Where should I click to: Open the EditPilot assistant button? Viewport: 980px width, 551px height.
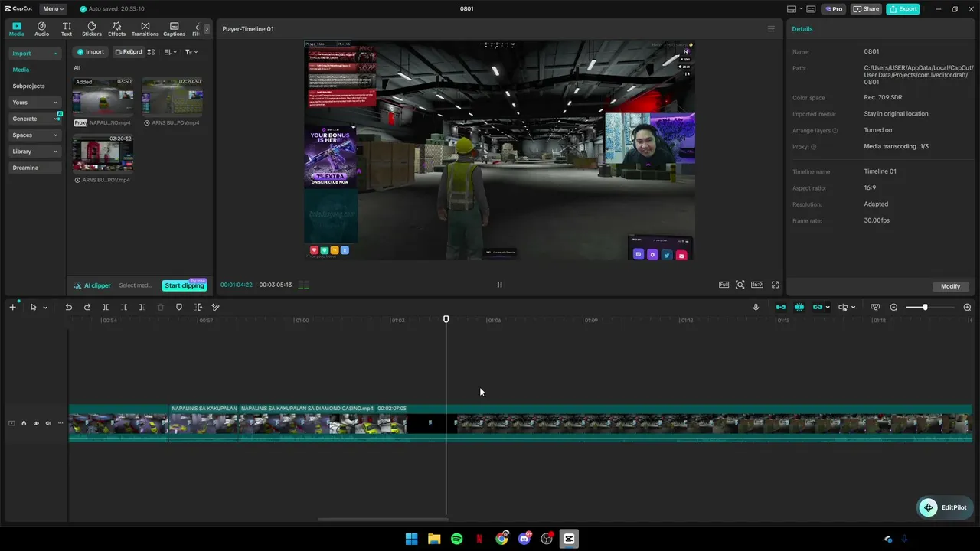[x=944, y=507]
